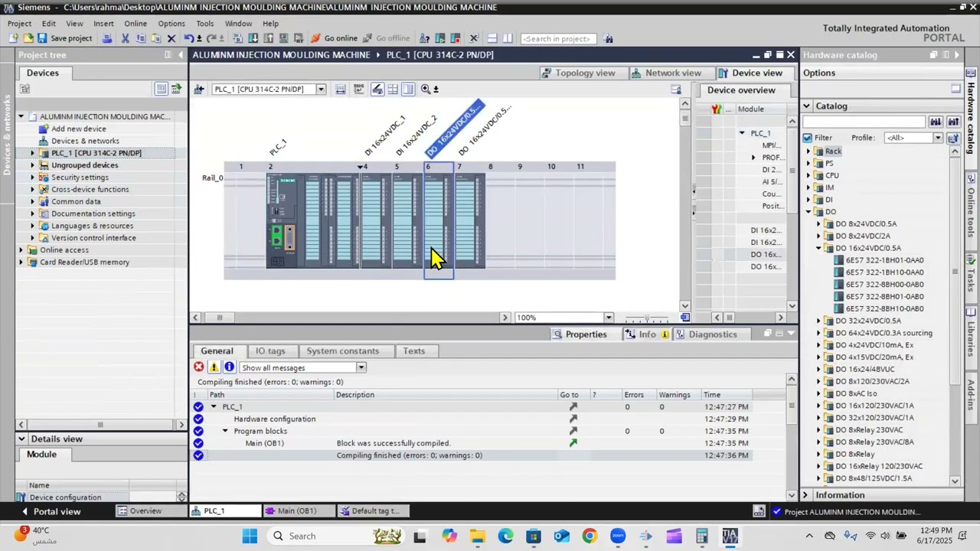Click the Delete X icon in toolbar
Screen dimensions: 980x551
[171, 38]
